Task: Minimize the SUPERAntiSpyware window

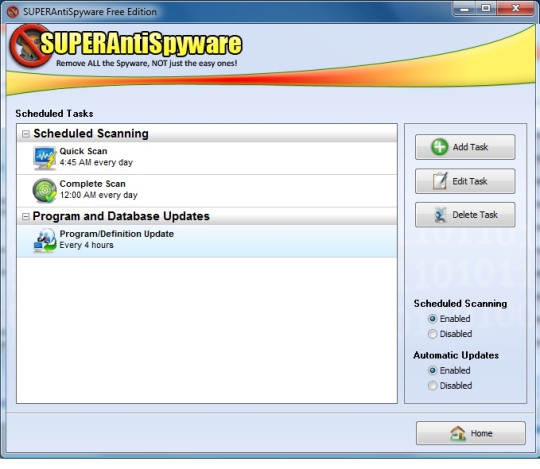Action: click(x=465, y=9)
